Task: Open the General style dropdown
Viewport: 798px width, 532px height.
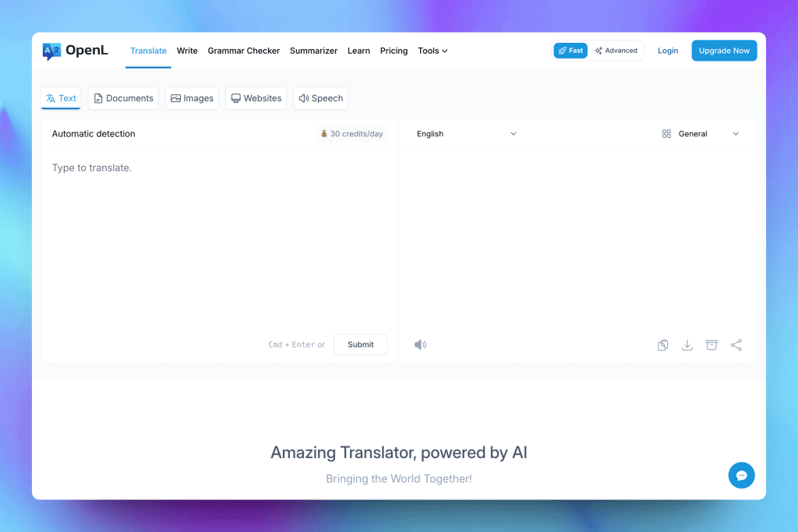Action: coord(700,134)
